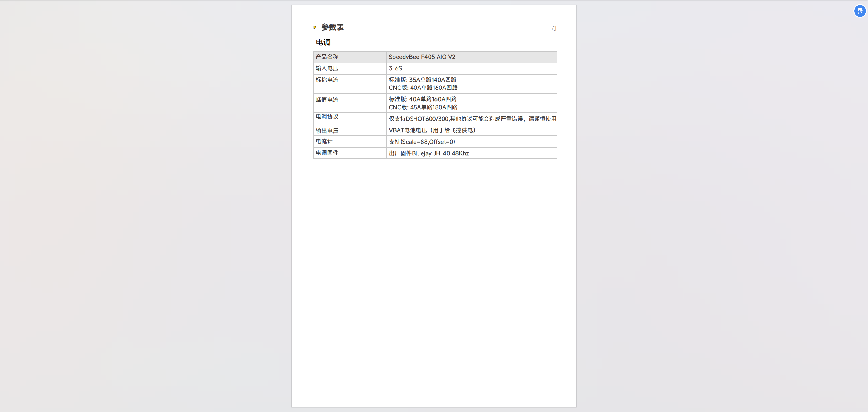Image resolution: width=868 pixels, height=412 pixels.
Task: Click the 3-6S voltage value
Action: [395, 68]
